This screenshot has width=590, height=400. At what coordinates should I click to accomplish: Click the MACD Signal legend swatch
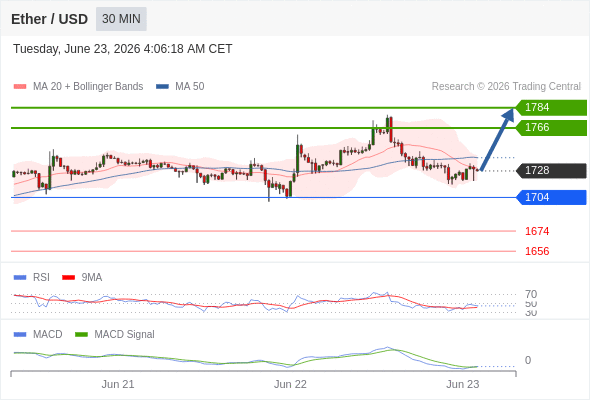(x=81, y=335)
